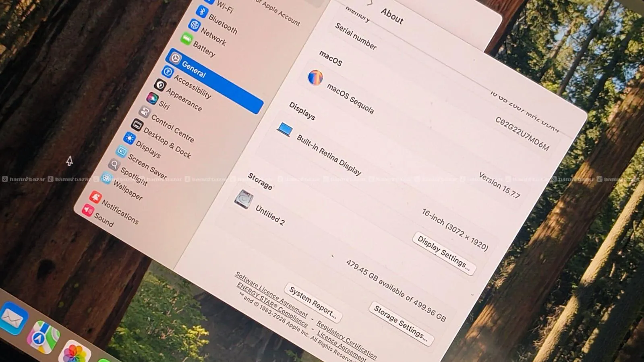Open Photos from the Dock
644x362 pixels.
[75, 353]
